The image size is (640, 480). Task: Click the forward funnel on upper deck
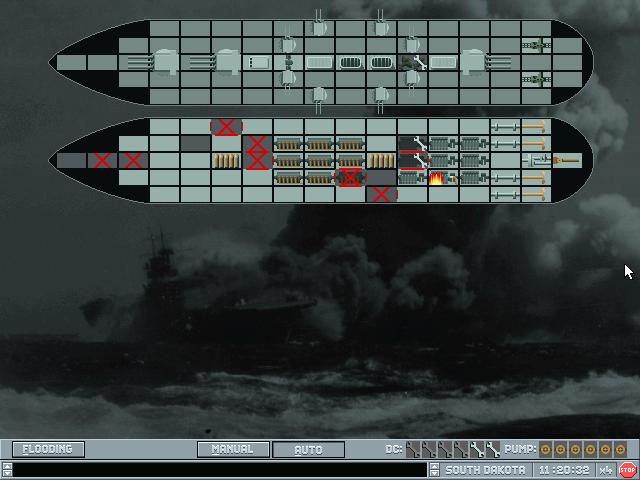(350, 62)
